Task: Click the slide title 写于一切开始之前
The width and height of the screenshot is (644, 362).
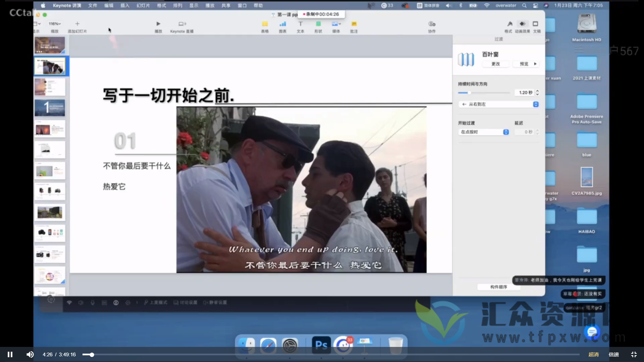Action: [168, 96]
